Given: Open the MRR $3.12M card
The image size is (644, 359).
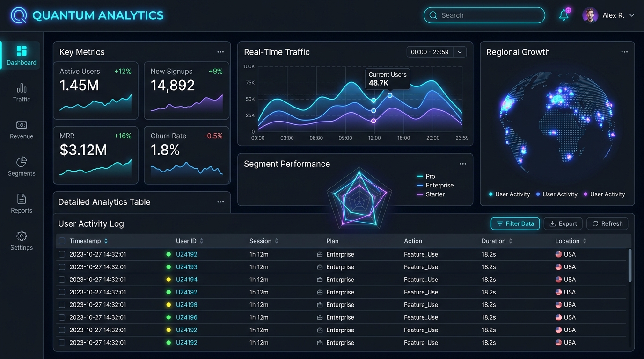Looking at the screenshot, I should [x=95, y=155].
